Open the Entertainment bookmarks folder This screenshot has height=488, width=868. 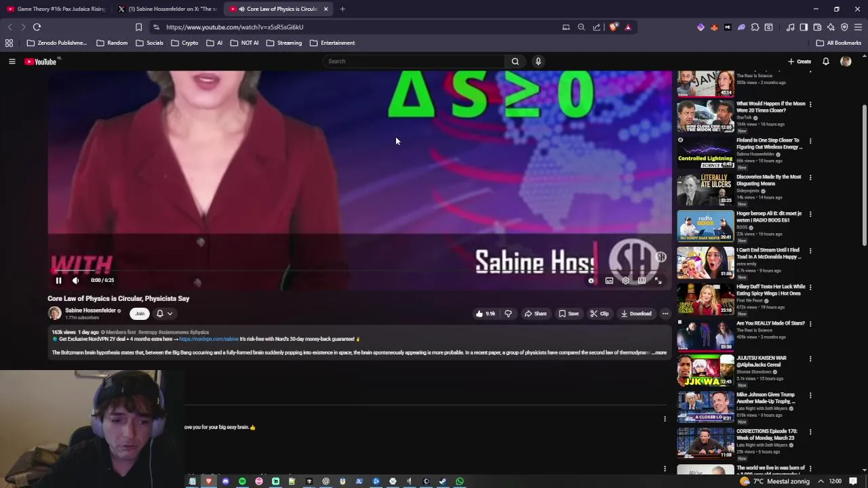click(332, 43)
